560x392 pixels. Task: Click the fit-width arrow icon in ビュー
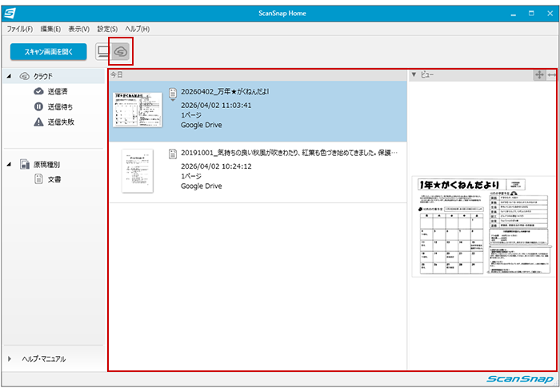551,75
